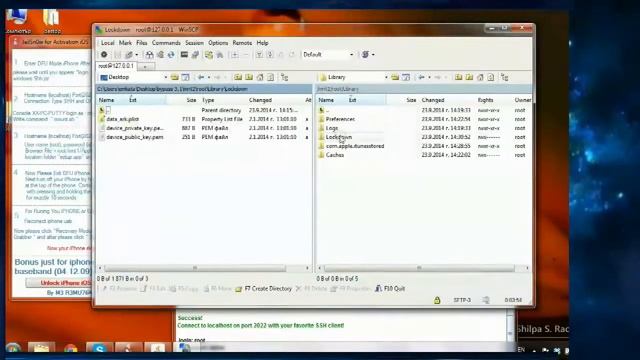Click the black console terminal toolbar icon
The height and width of the screenshot is (360, 640).
184,54
